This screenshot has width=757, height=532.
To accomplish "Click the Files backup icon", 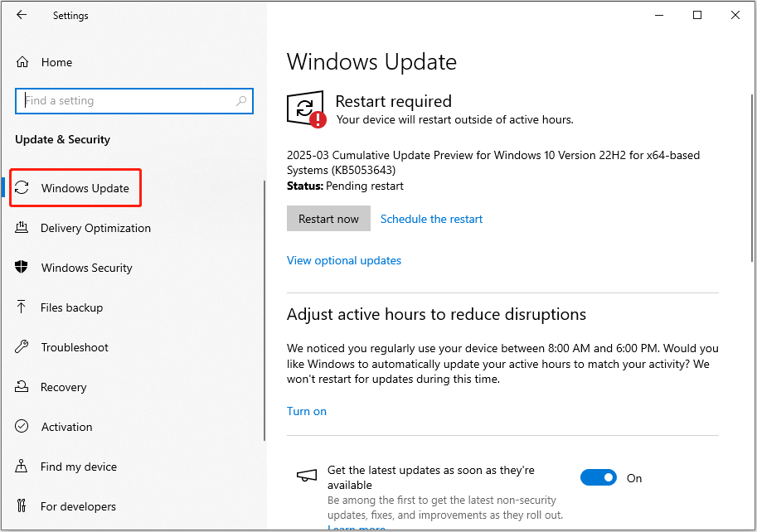I will [x=21, y=307].
